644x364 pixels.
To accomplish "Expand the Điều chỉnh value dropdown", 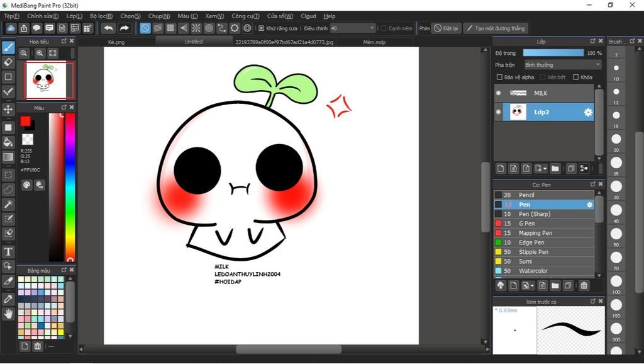I will point(372,28).
